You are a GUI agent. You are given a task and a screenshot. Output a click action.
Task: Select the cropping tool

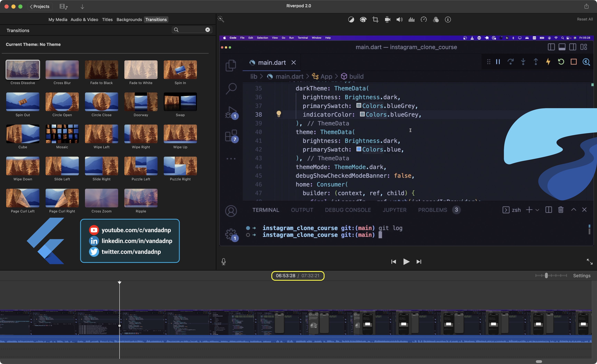pyautogui.click(x=375, y=20)
